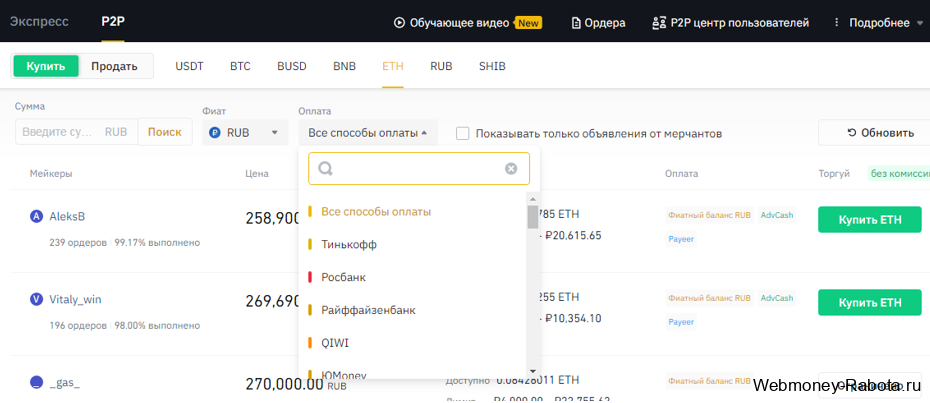930x403 pixels.
Task: Buy ETH from AleksB
Action: pyautogui.click(x=870, y=220)
